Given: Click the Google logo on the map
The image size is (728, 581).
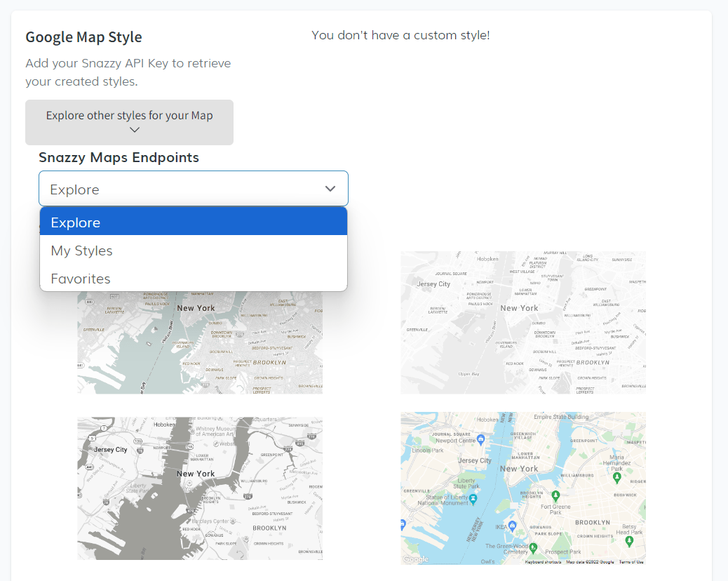Looking at the screenshot, I should [x=415, y=559].
